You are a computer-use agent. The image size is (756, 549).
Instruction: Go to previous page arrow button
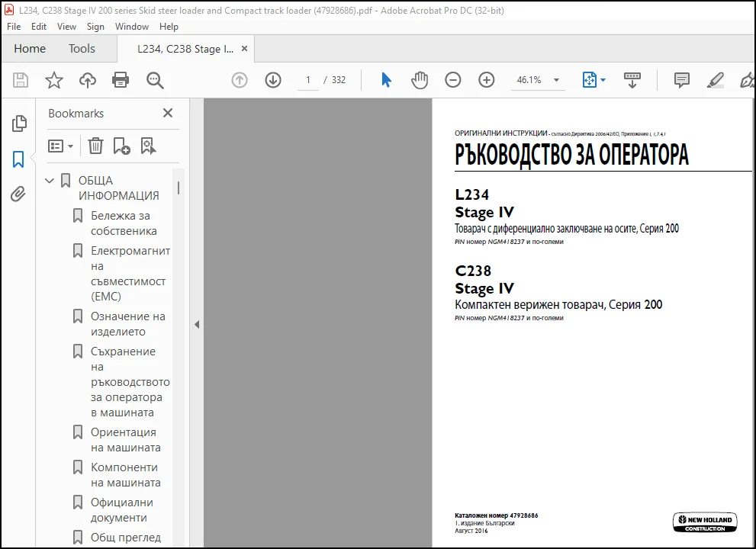pyautogui.click(x=240, y=80)
